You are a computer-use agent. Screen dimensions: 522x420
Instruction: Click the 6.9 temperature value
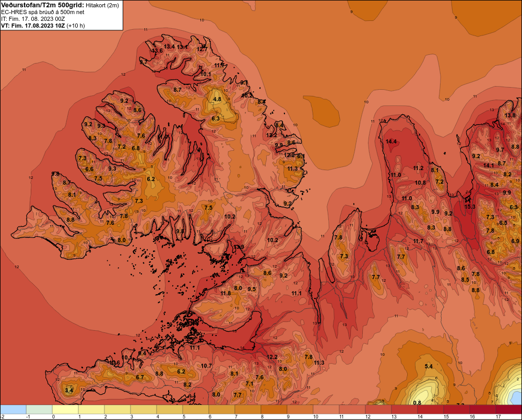coord(515,241)
